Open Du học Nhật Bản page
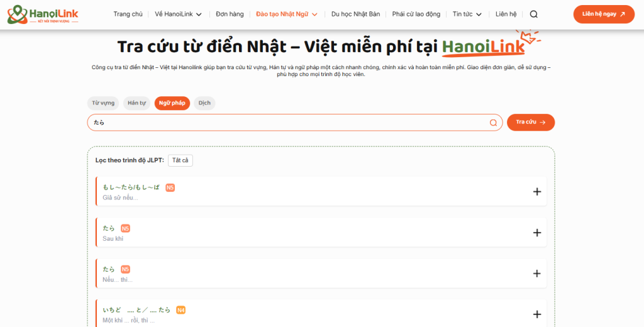The height and width of the screenshot is (327, 644). 356,14
